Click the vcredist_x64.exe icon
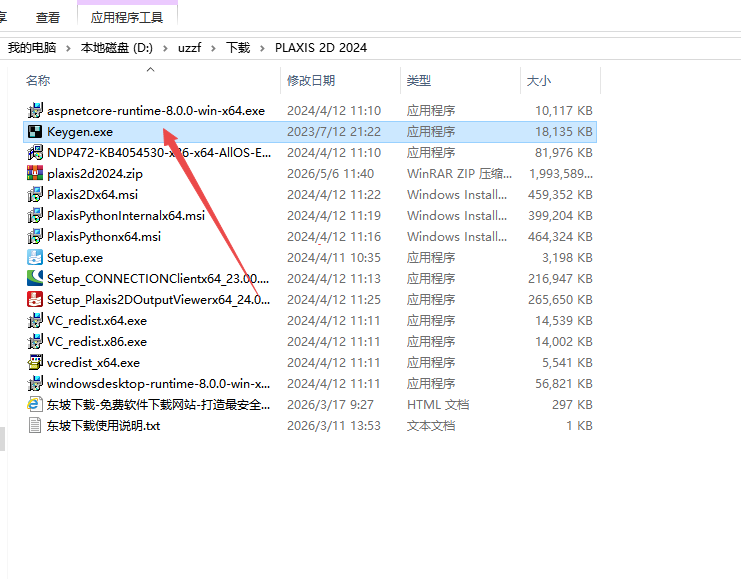The image size is (741, 579). click(35, 363)
